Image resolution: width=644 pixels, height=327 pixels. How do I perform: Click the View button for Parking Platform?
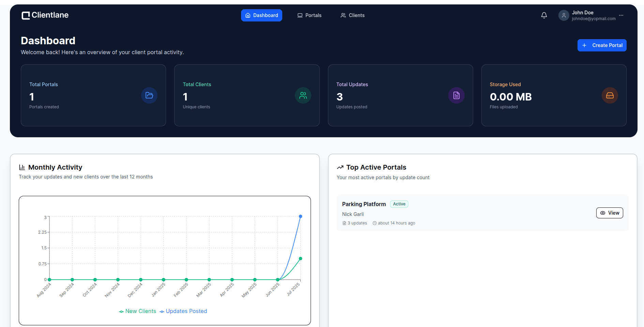tap(610, 213)
